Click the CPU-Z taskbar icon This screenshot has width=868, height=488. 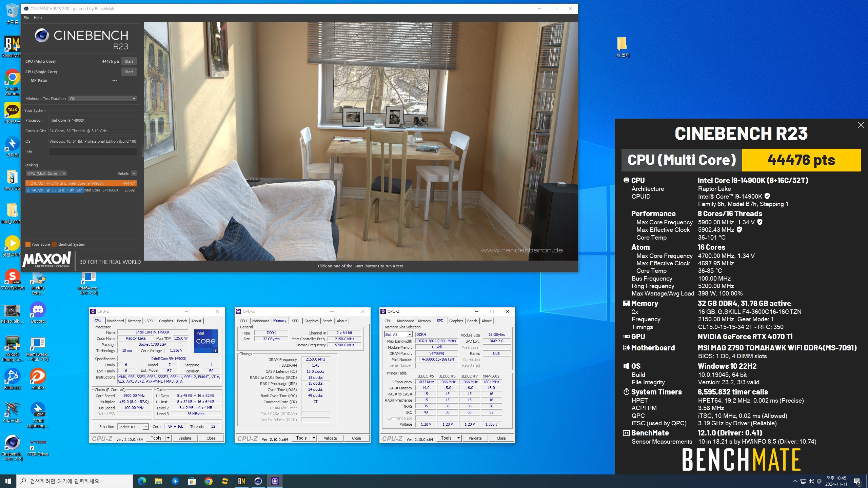click(275, 481)
